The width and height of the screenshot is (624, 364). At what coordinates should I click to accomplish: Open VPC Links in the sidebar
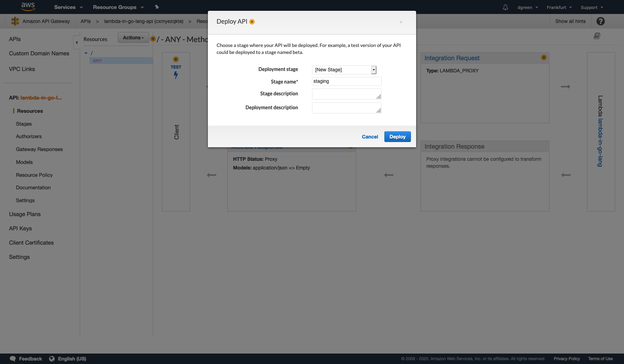[x=22, y=69]
